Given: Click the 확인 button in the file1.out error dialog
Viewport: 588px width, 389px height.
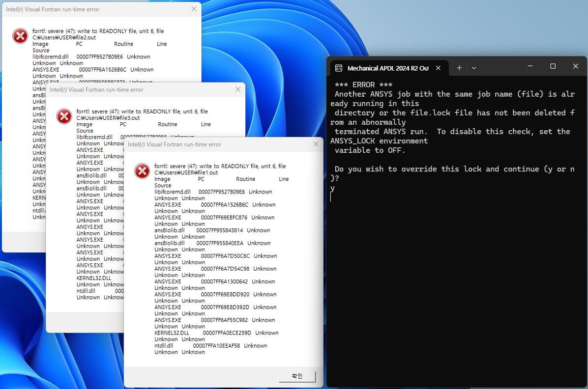Looking at the screenshot, I should point(297,376).
